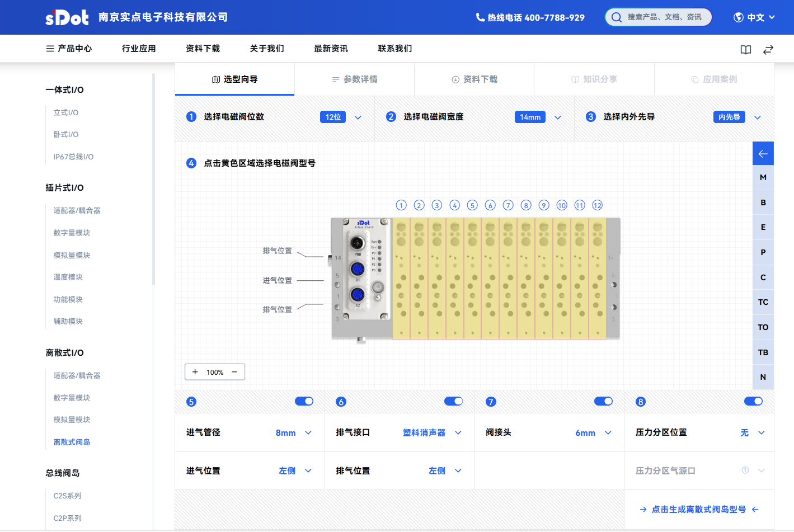Click the blue back arrow on the side panel
The width and height of the screenshot is (794, 532).
(x=763, y=154)
